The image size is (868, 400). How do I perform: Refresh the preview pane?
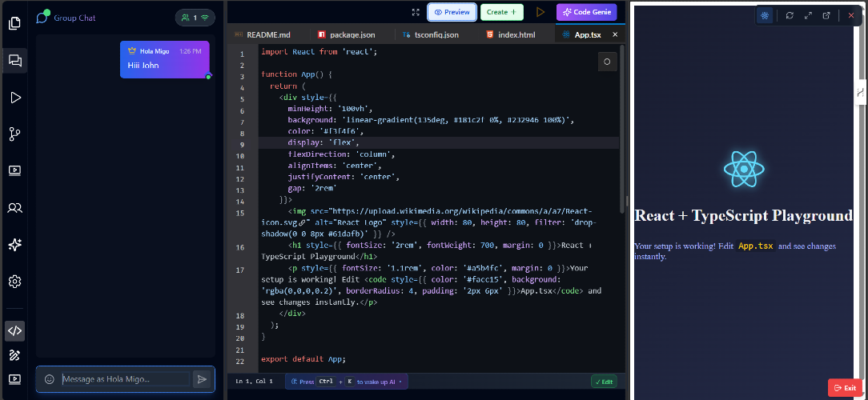(790, 15)
